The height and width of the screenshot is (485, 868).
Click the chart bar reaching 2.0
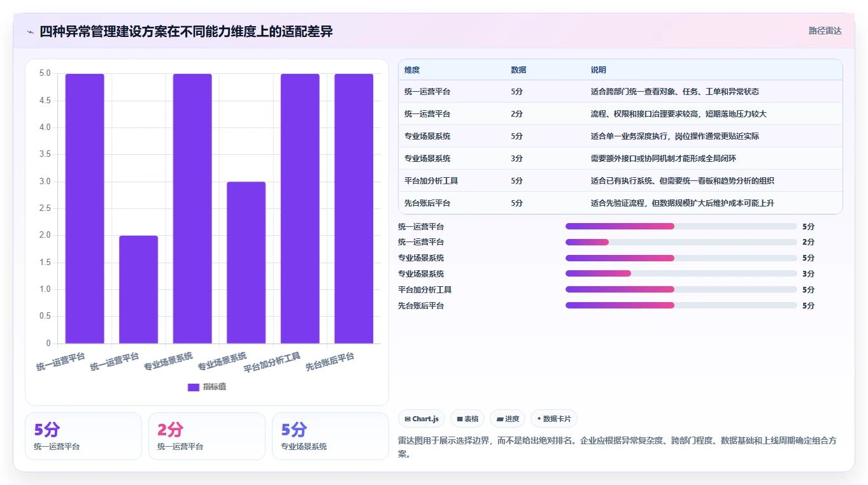click(138, 289)
